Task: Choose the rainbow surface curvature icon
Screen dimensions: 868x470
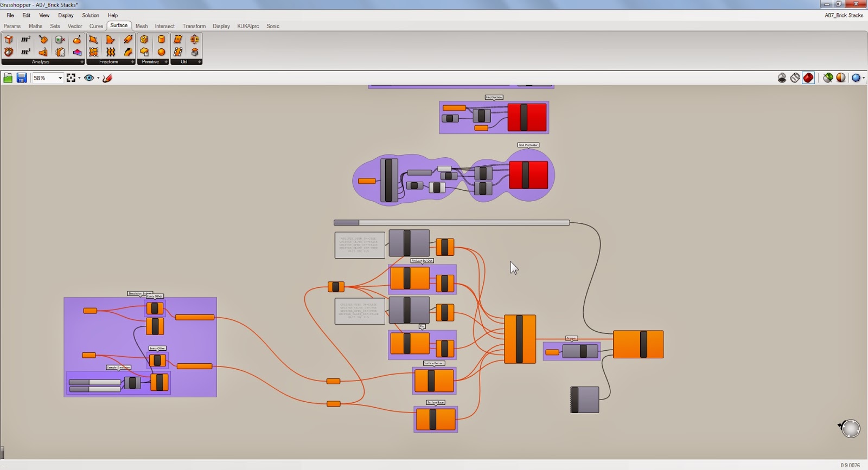Action: pyautogui.click(x=77, y=52)
